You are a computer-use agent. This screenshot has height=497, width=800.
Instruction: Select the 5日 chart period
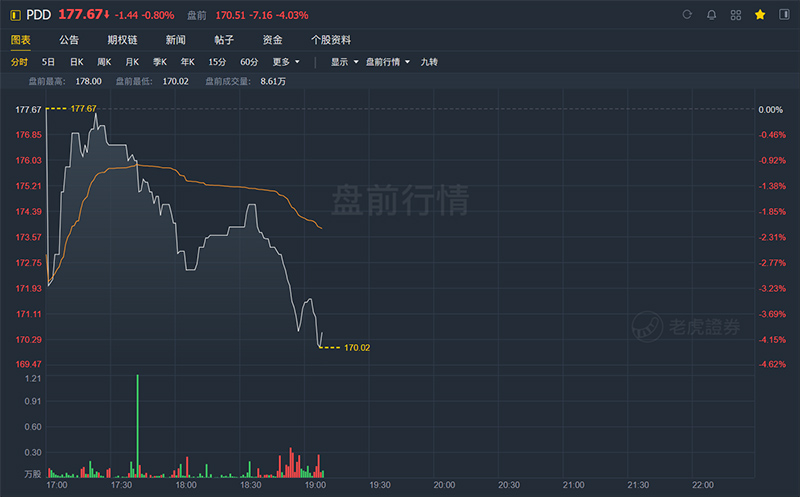click(x=49, y=62)
